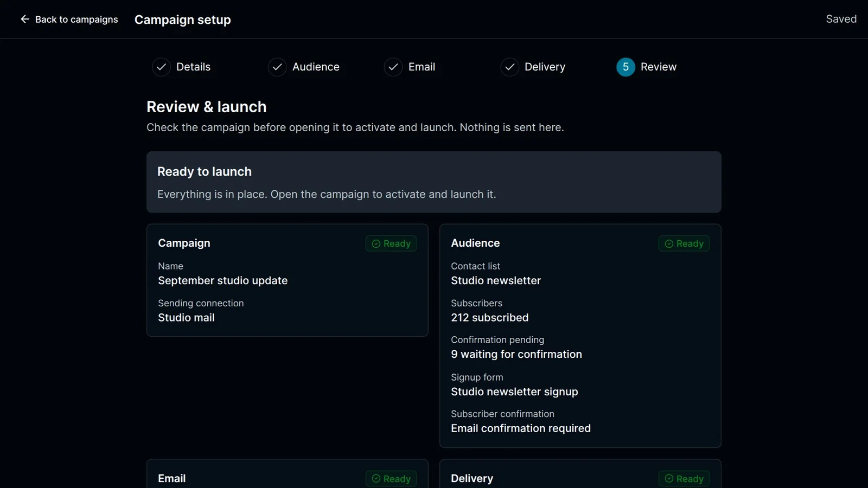This screenshot has width=868, height=488.
Task: Select the Review step label
Action: coord(659,67)
